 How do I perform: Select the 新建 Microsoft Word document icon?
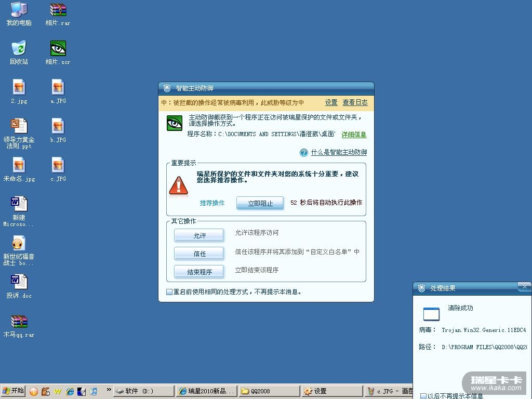click(x=19, y=211)
